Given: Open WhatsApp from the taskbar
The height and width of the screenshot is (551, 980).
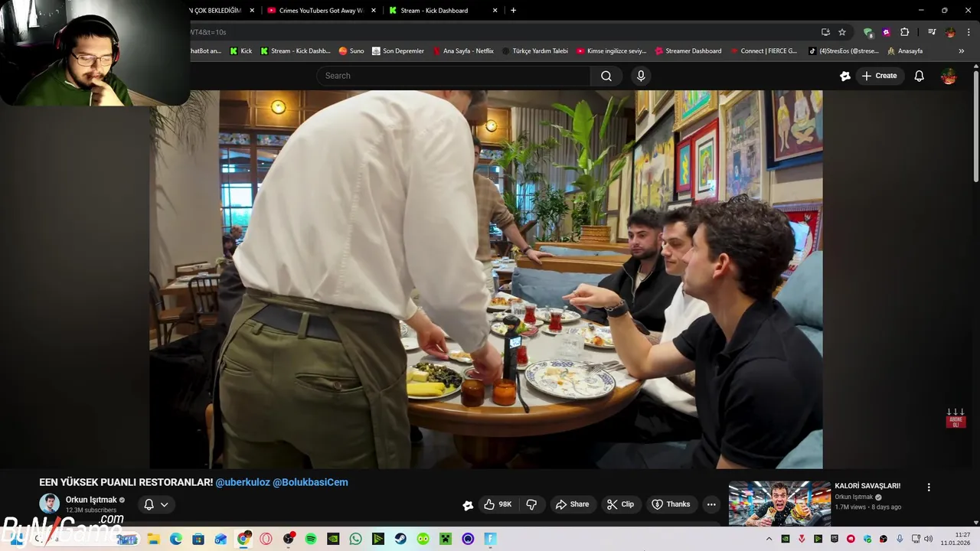Looking at the screenshot, I should pos(355,539).
